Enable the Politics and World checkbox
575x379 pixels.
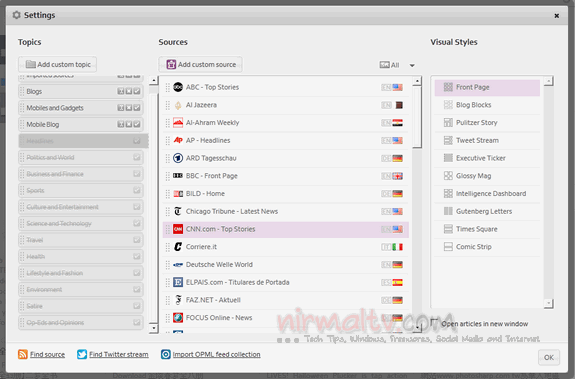click(x=137, y=157)
